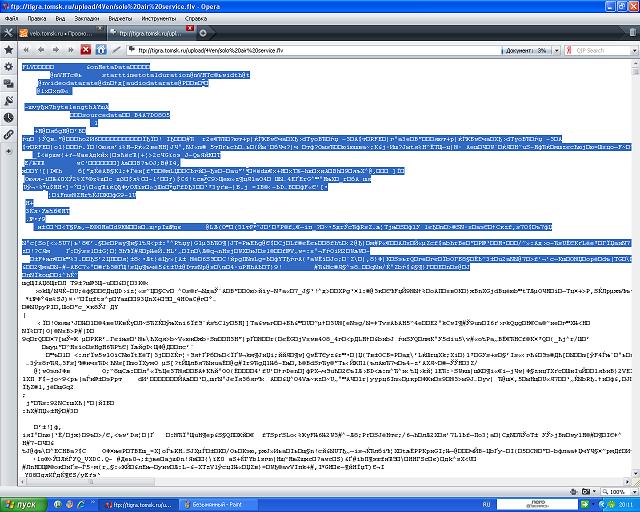This screenshot has height=512, width=640.
Task: Open the search engine dropdown arrow
Action: click(634, 50)
